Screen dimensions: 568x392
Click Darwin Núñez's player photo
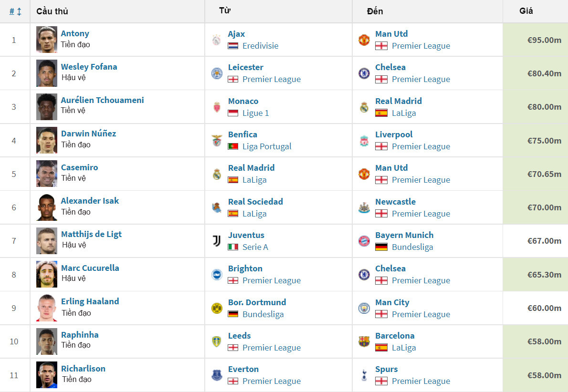pyautogui.click(x=47, y=140)
